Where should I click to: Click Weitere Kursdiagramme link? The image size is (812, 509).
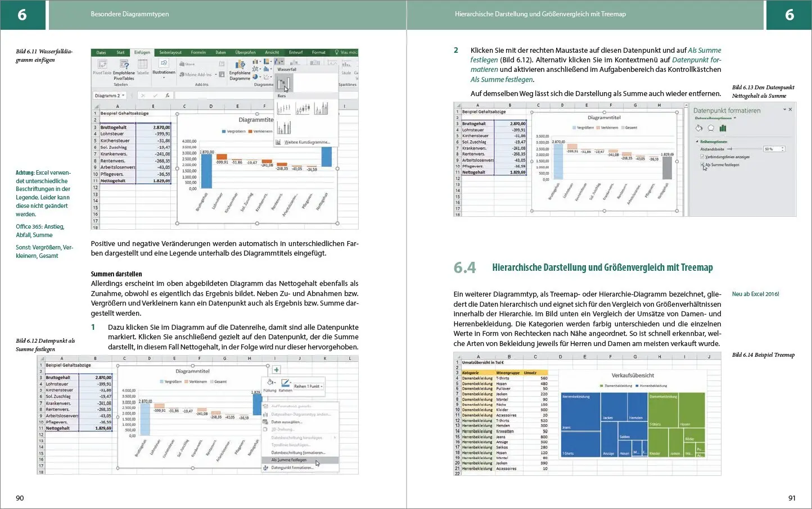pos(307,142)
